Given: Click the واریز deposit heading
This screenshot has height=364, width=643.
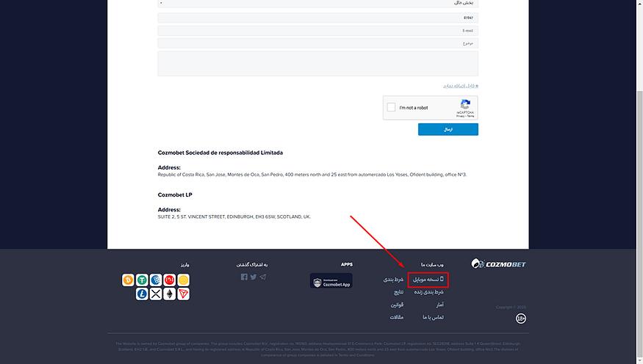Looking at the screenshot, I should (x=185, y=265).
